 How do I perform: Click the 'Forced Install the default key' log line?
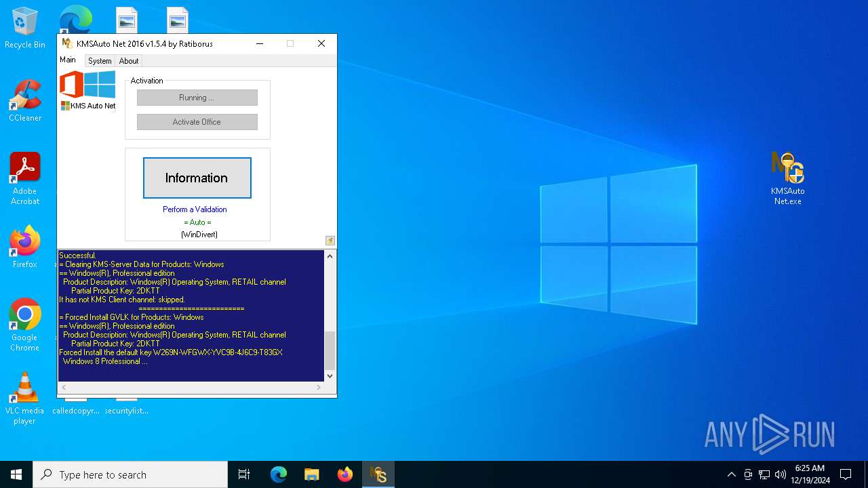pos(171,352)
